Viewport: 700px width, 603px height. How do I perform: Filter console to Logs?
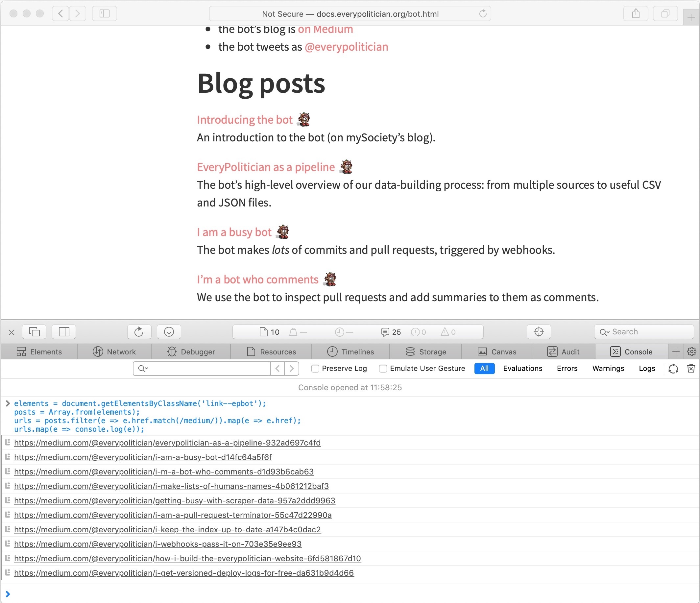pyautogui.click(x=647, y=368)
